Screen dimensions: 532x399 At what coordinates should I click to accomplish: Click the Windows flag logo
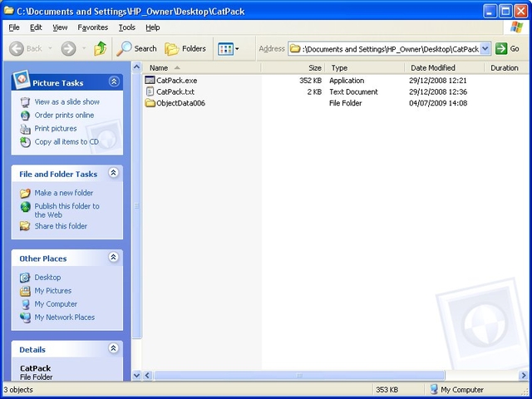click(x=516, y=27)
